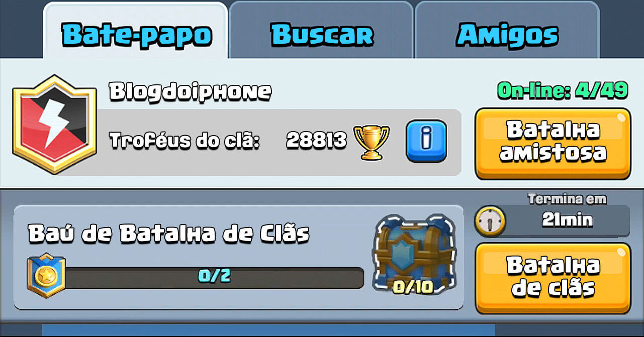Open the blue clan info icon
644x337 pixels.
pyautogui.click(x=426, y=141)
